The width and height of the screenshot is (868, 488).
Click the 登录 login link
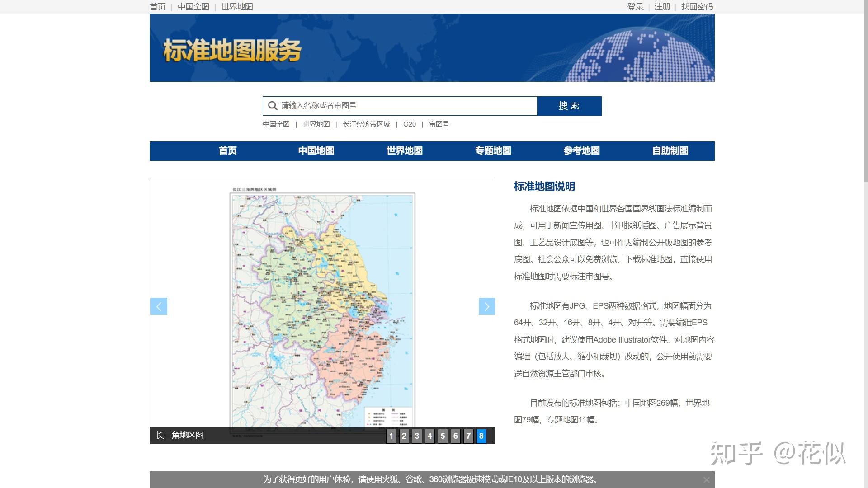pyautogui.click(x=635, y=7)
